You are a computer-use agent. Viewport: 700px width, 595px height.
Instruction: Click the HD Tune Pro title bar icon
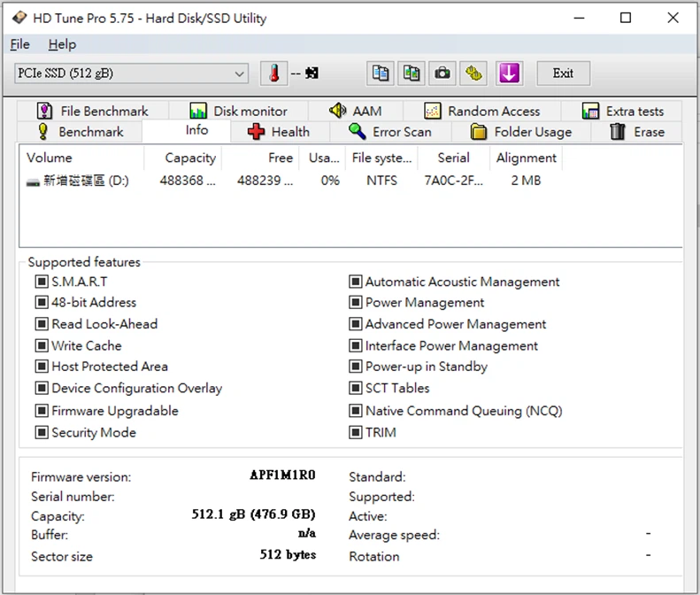click(19, 18)
